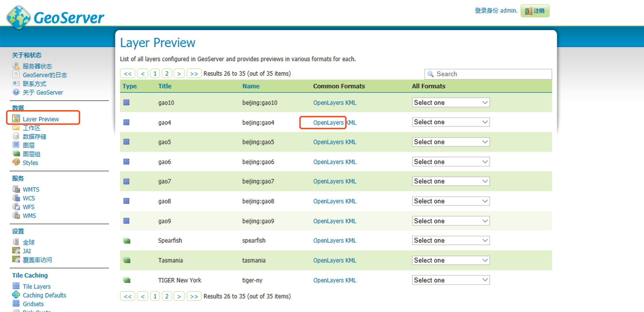Click the Layer Preview sidebar icon
The image size is (644, 312).
(x=16, y=119)
